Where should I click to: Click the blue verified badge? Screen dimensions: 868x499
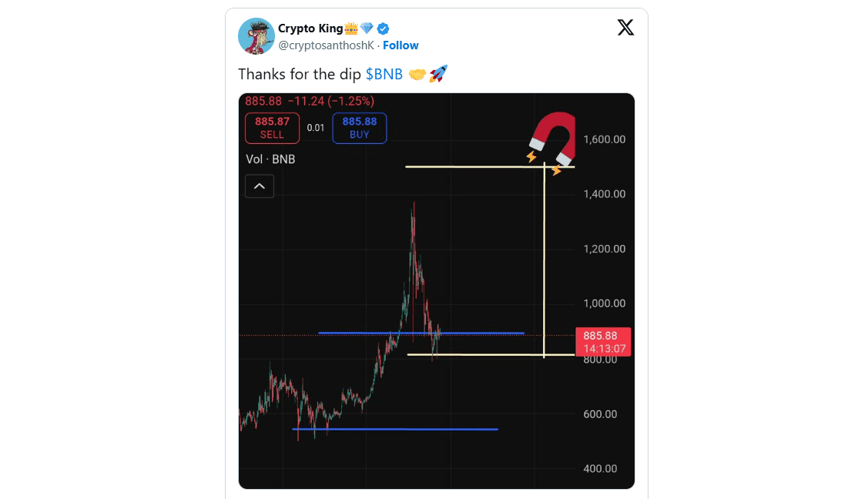tap(383, 29)
